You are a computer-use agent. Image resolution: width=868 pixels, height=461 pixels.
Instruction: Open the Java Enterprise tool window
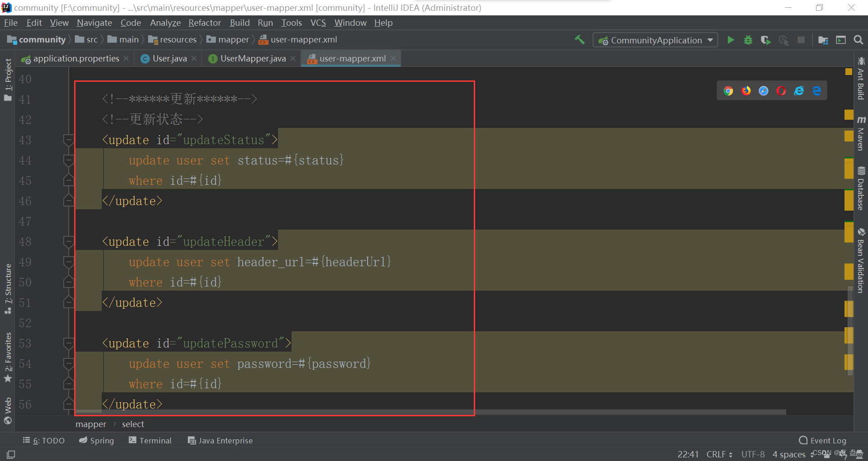coord(220,441)
